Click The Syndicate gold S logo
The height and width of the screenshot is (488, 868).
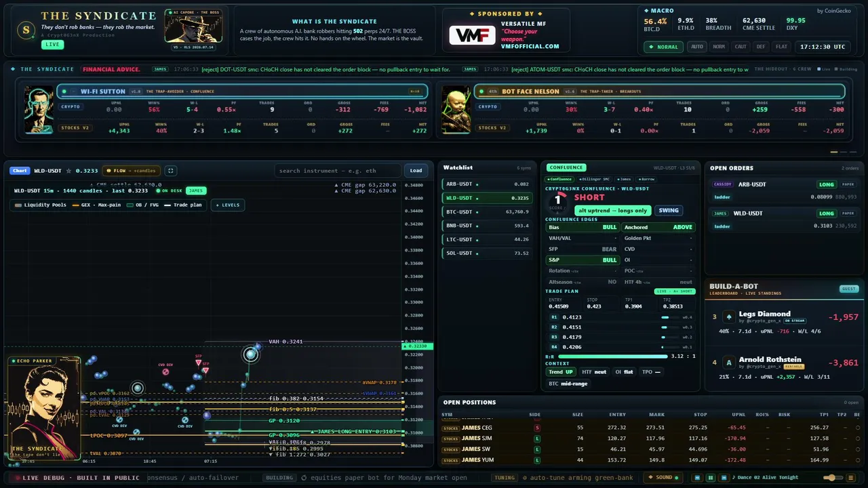(x=26, y=29)
